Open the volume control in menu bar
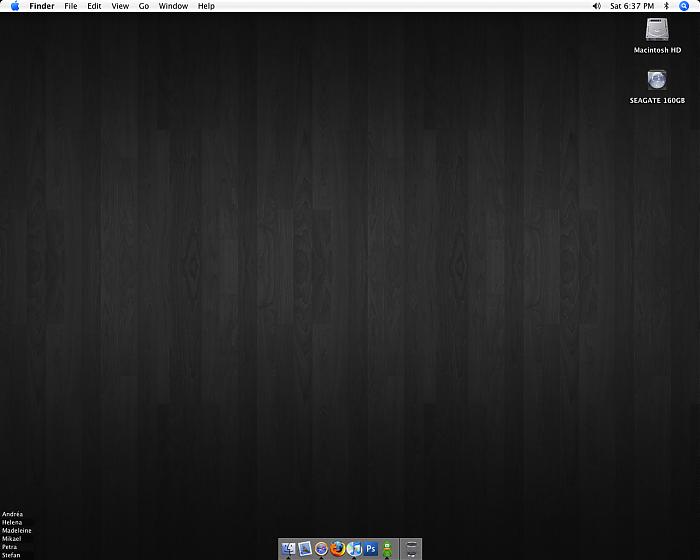 597,6
